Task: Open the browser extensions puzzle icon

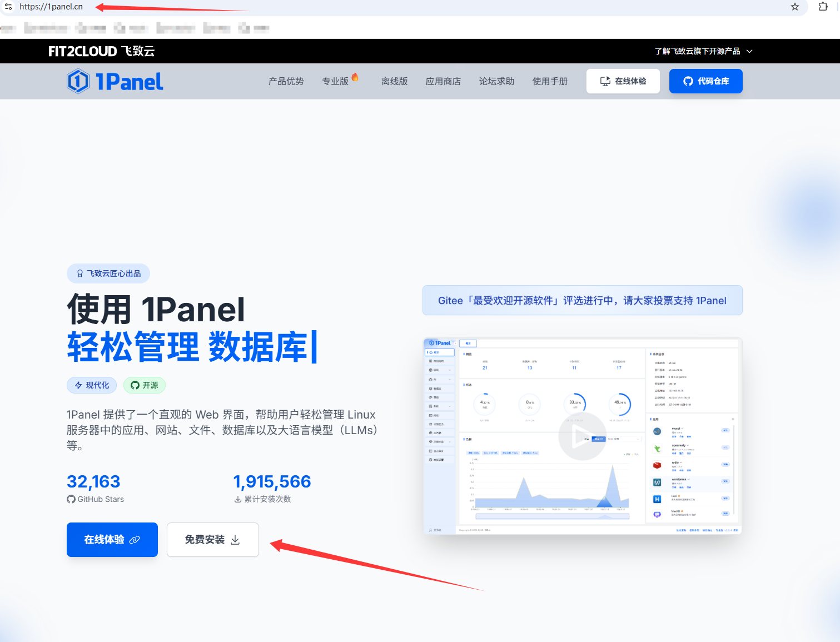Action: point(823,7)
